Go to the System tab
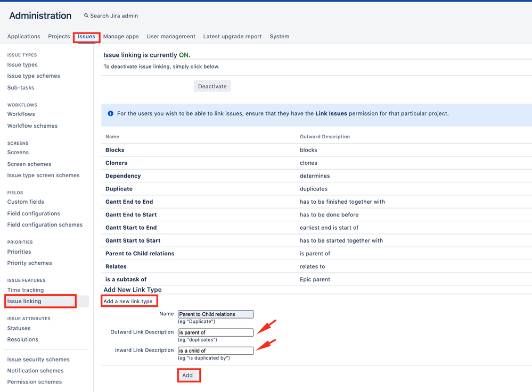 click(x=280, y=37)
